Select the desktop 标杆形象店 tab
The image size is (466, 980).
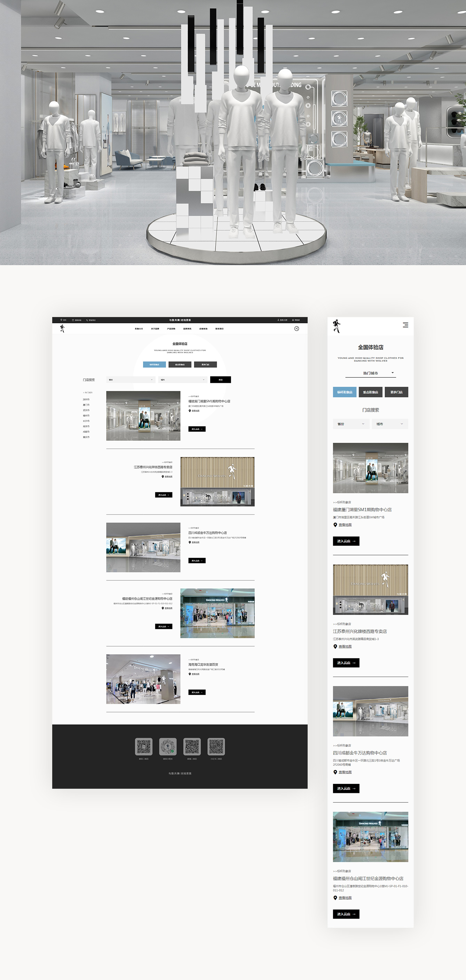154,364
